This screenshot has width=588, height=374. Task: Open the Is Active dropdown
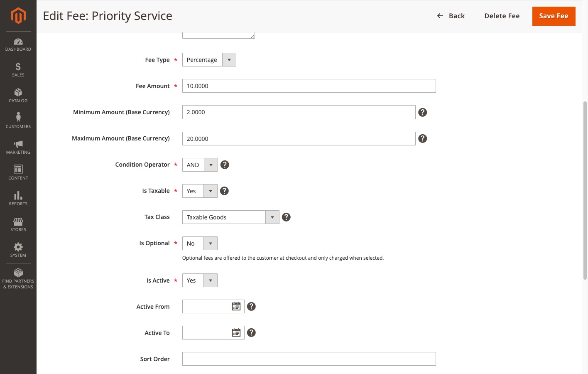coord(200,280)
